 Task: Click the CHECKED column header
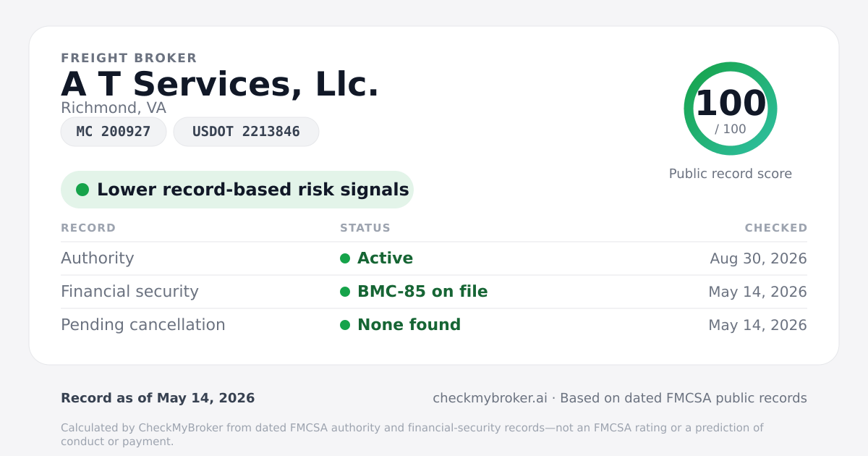coord(776,228)
